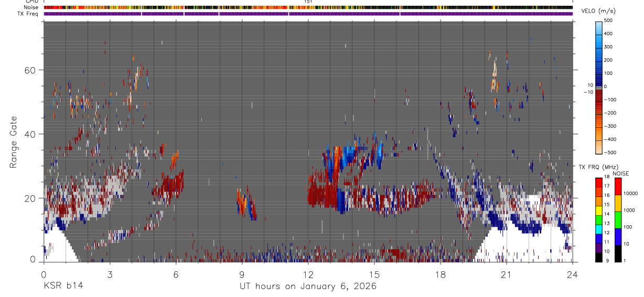Click the -400 label on velocity scale
Screen dimensions: 644x297
(x=611, y=139)
